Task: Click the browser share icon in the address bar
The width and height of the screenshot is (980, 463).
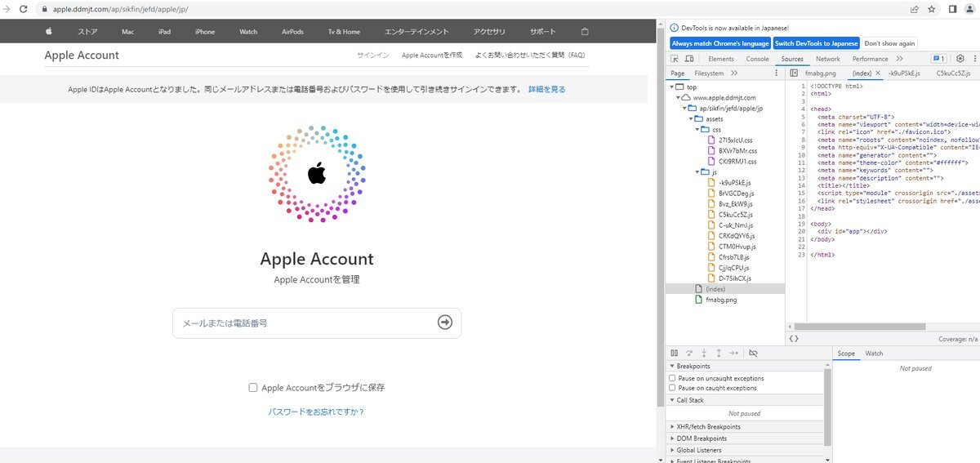Action: click(914, 9)
